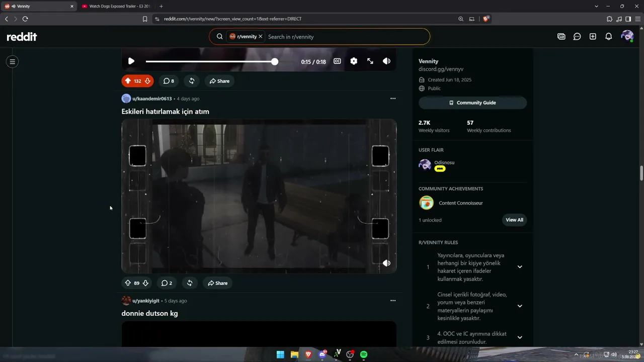Open the 2 comments on Eskileri post
This screenshot has height=362, width=644.
167,283
